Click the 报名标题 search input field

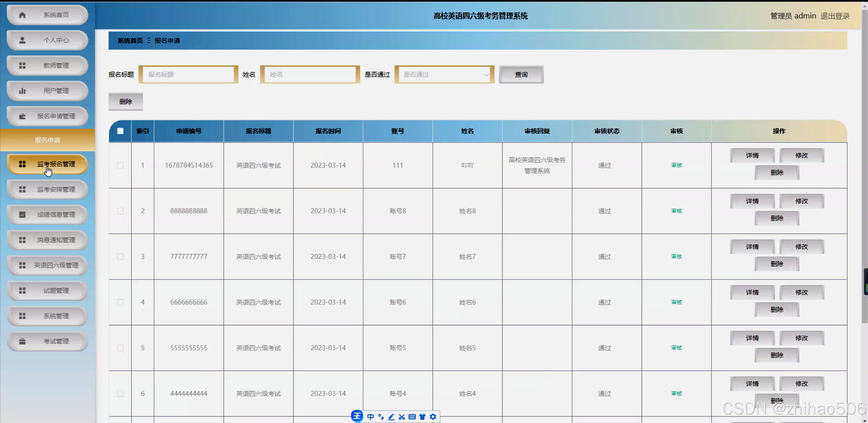188,75
